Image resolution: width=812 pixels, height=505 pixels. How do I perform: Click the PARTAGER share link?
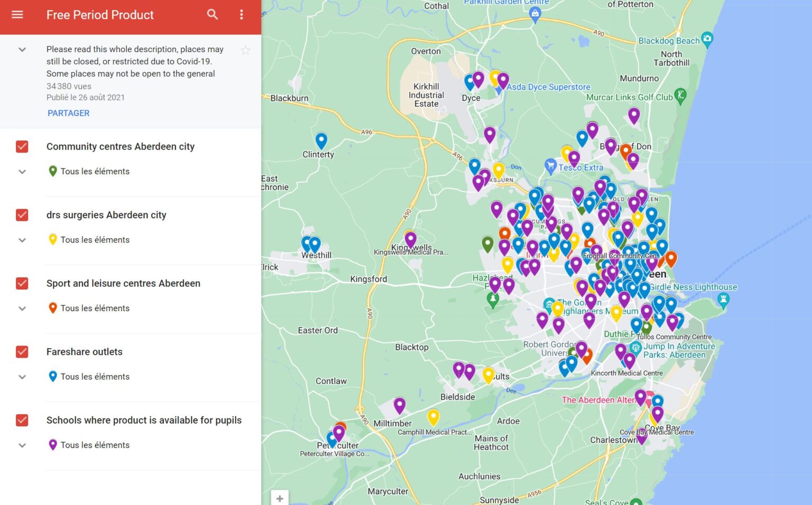click(68, 113)
